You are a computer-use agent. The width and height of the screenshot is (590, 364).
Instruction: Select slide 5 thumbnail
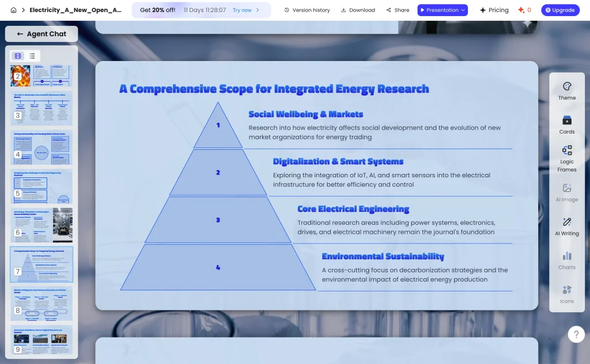(41, 187)
